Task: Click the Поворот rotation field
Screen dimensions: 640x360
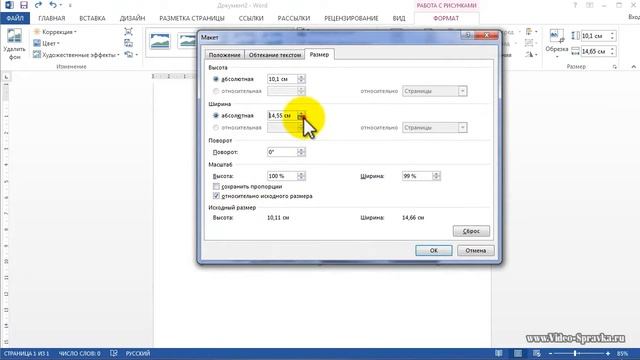Action: (282, 152)
